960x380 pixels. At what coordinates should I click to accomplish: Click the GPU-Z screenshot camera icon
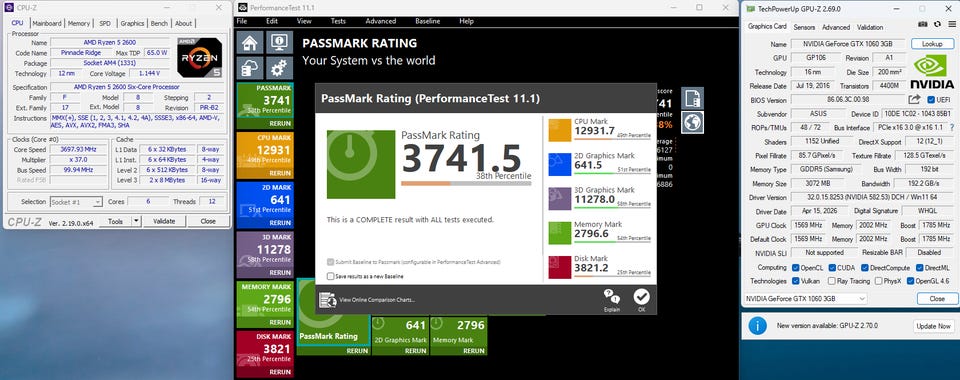point(923,24)
